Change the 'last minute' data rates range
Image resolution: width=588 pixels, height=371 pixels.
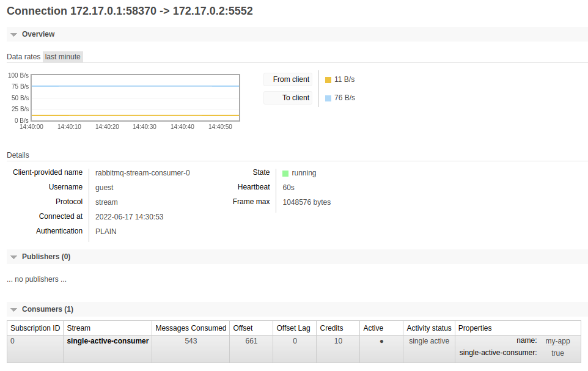[62, 57]
